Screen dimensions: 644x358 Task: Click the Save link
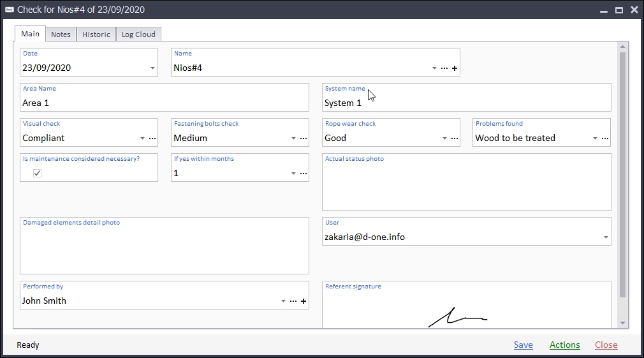[x=523, y=345]
